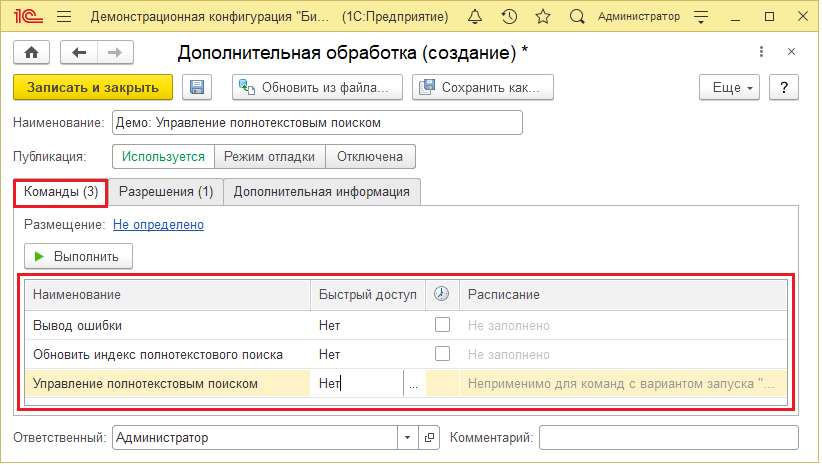Open notifications bell icon

tap(475, 17)
